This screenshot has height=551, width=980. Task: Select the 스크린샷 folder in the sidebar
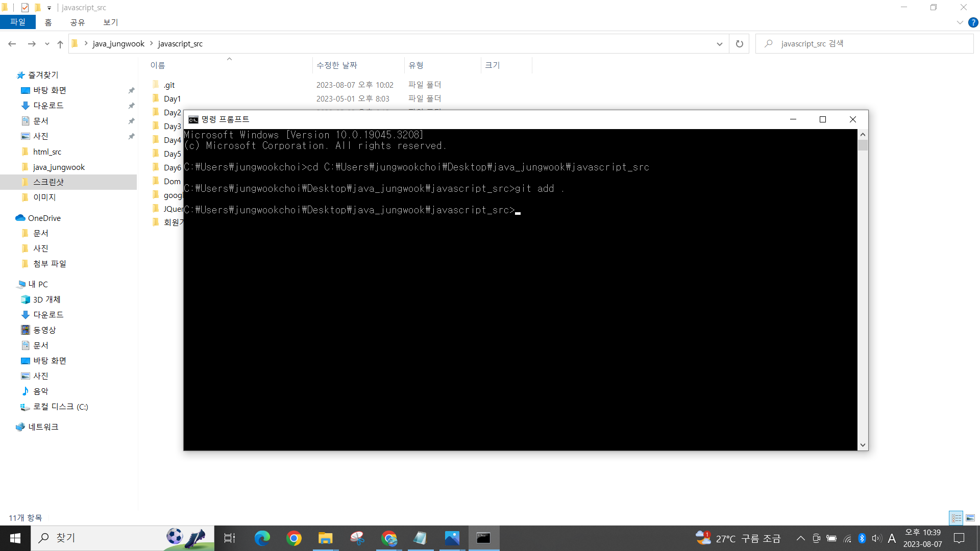coord(48,182)
